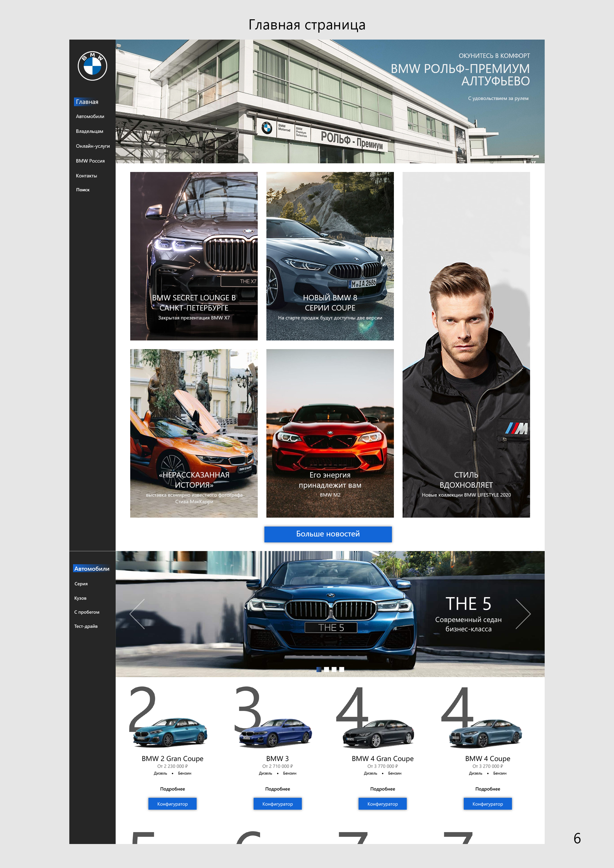Click the BMW logo in sidebar
This screenshot has height=868, width=614.
click(92, 66)
